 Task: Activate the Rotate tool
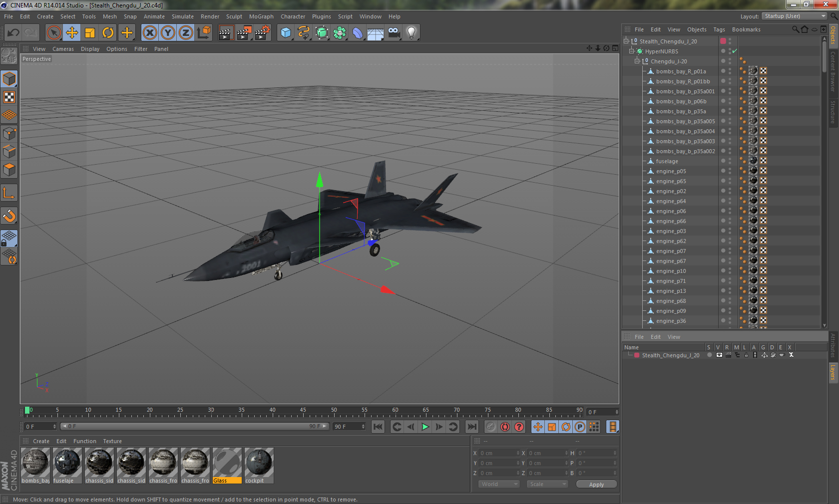click(108, 33)
